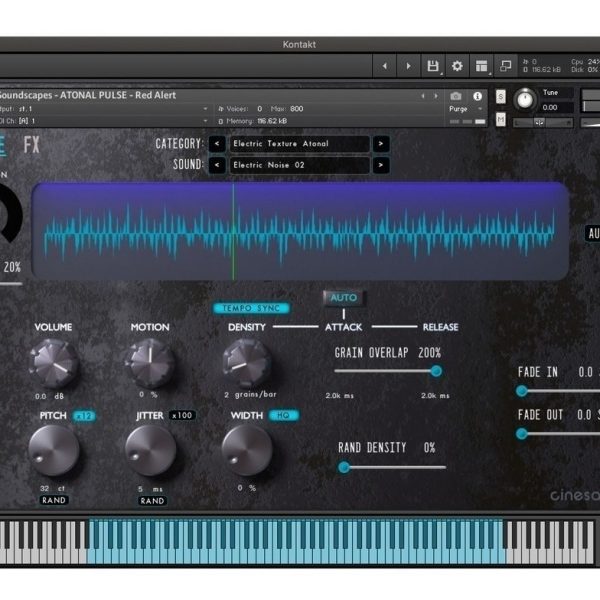Image resolution: width=600 pixels, height=600 pixels.
Task: Click the 32 ct pitch value
Action: (53, 489)
